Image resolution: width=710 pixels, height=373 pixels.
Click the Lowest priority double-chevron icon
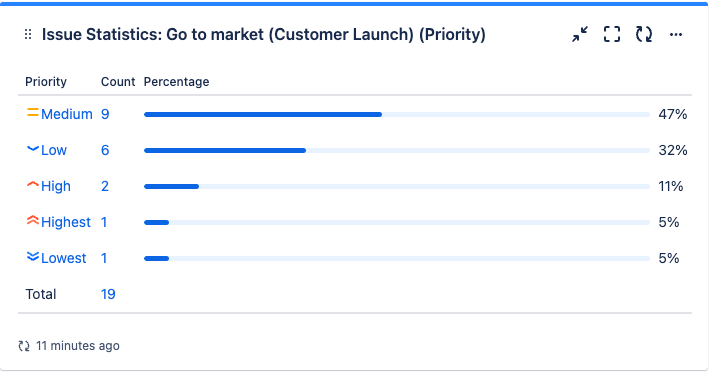point(33,257)
